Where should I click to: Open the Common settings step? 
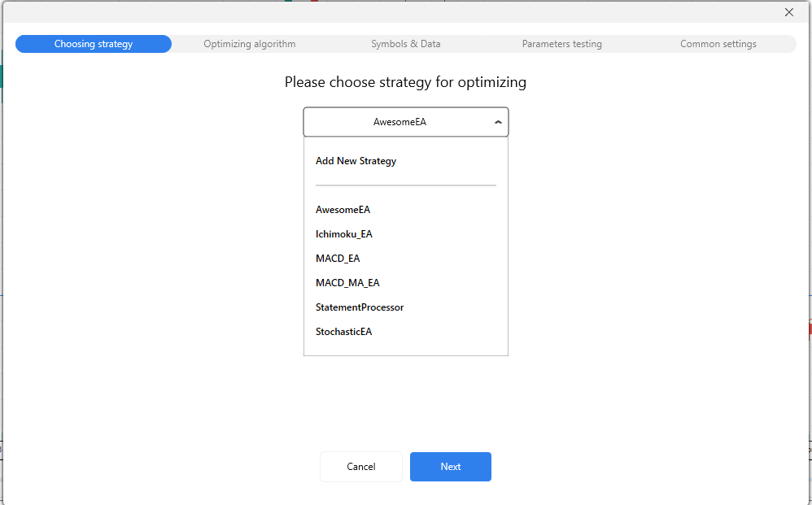click(718, 44)
